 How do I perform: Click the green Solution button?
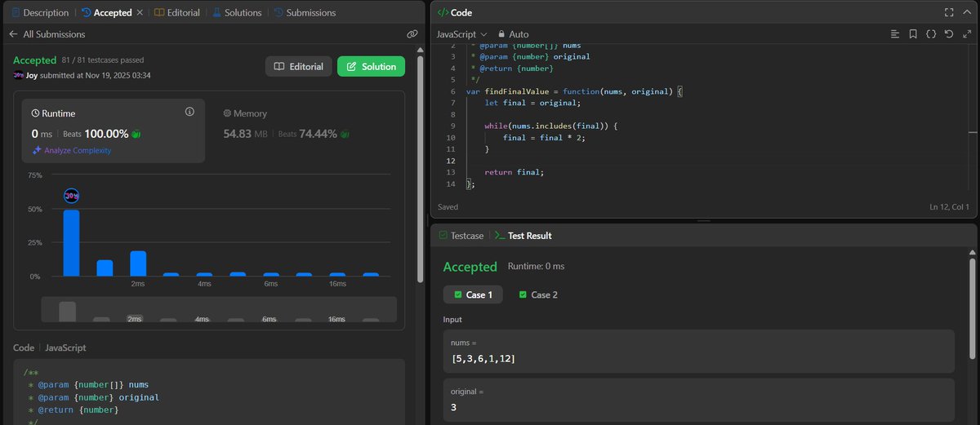pos(371,66)
